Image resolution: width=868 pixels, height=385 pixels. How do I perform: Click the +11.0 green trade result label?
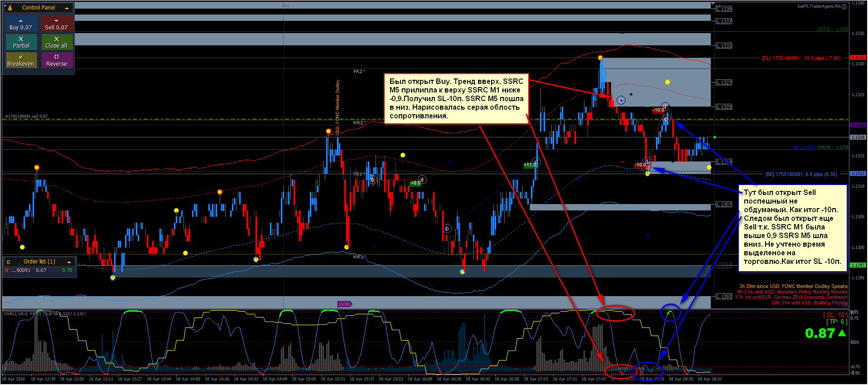coord(530,165)
